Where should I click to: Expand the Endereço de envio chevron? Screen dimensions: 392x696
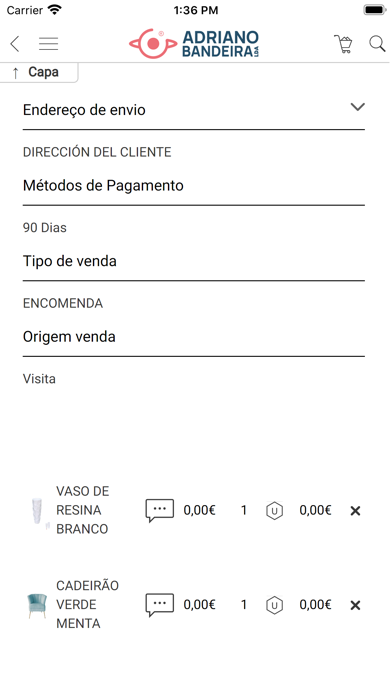coord(357,107)
